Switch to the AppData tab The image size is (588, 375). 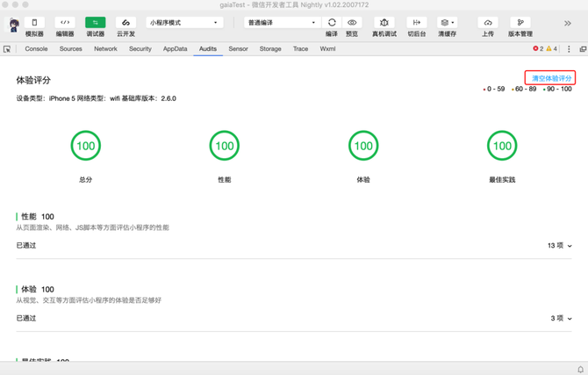(x=175, y=49)
